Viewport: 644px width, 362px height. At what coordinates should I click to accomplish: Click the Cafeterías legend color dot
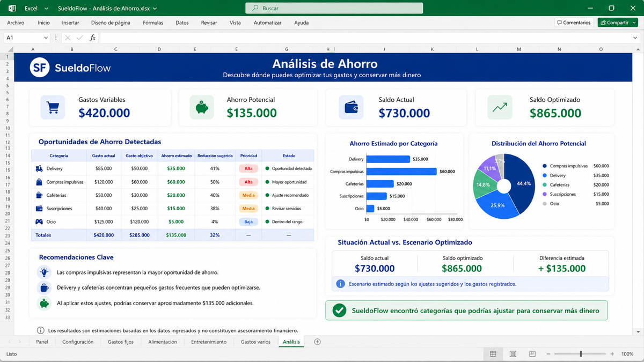[545, 185]
